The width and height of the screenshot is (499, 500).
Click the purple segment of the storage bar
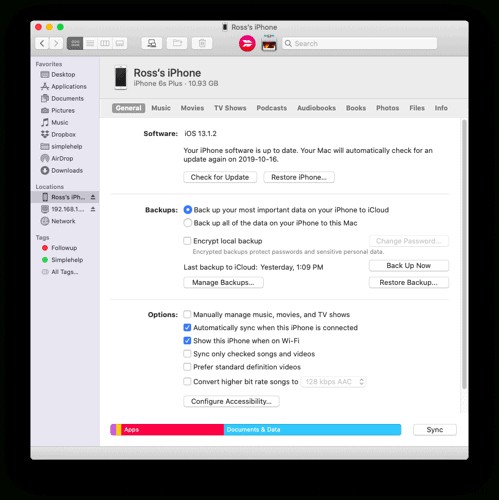coord(113,430)
